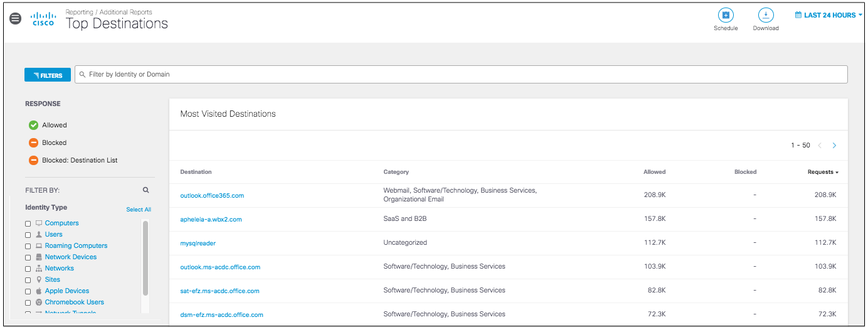This screenshot has height=327, width=868.
Task: Click the Download report icon
Action: [x=766, y=16]
